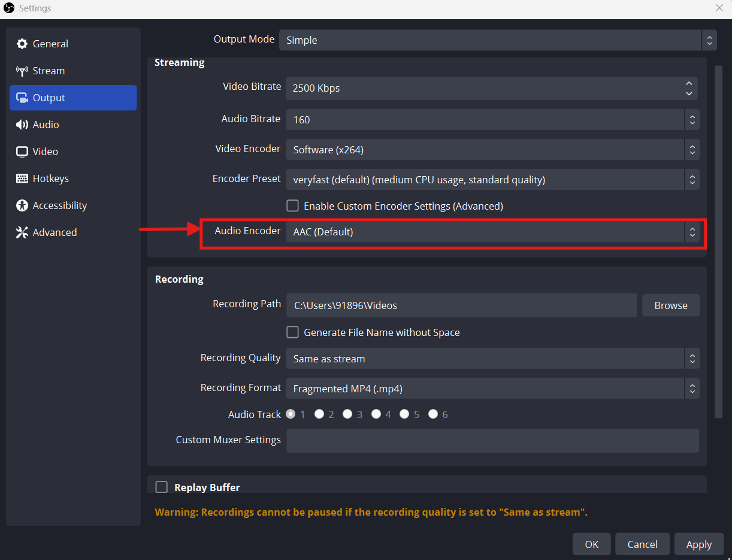Increase Video Bitrate with up arrow

[689, 83]
